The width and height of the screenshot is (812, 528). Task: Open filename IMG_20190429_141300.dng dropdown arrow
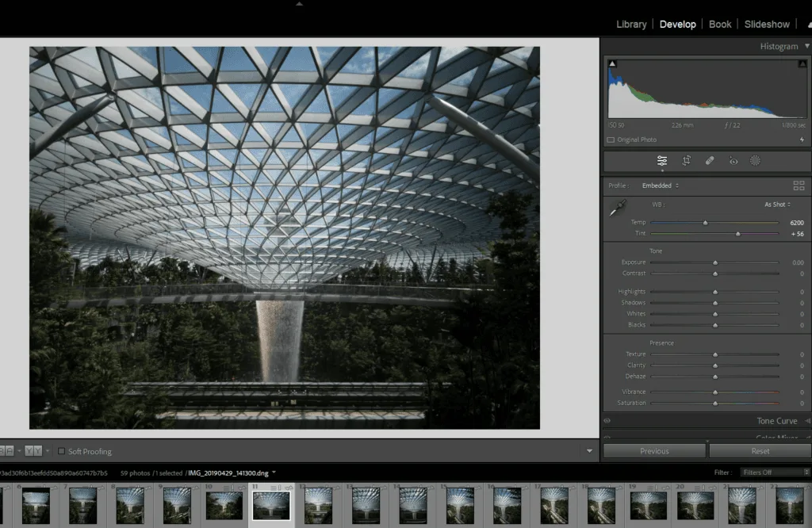(274, 473)
